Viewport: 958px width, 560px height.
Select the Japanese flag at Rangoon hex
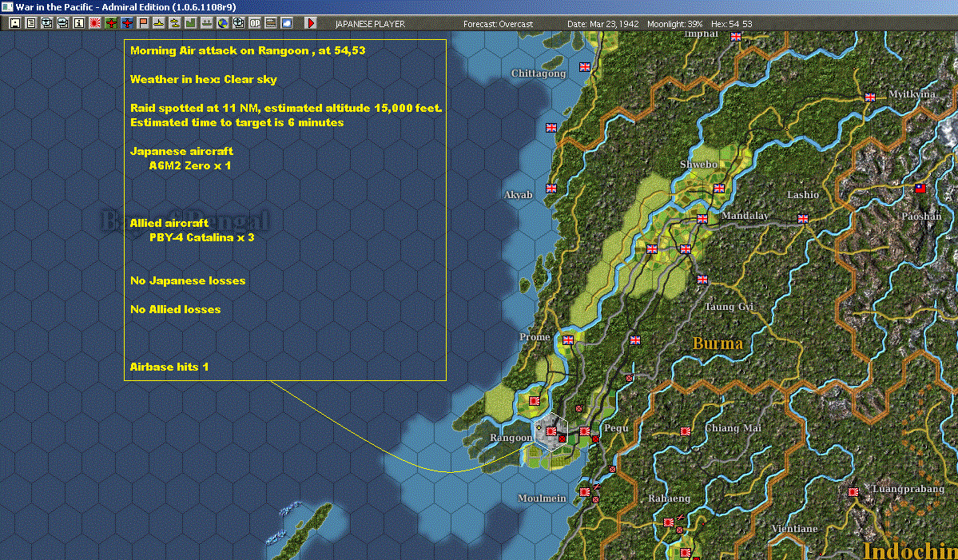[551, 431]
